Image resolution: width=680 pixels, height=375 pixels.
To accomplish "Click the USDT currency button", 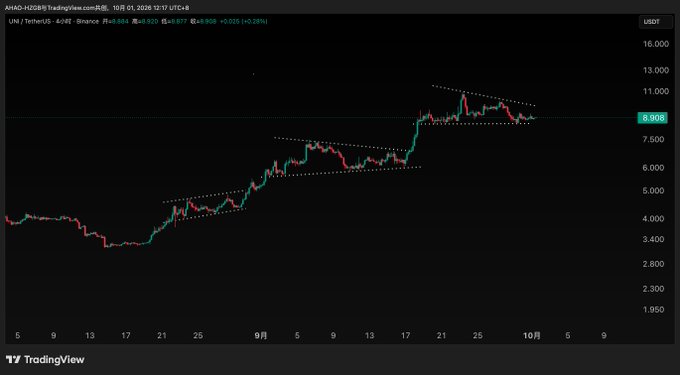I will point(655,22).
